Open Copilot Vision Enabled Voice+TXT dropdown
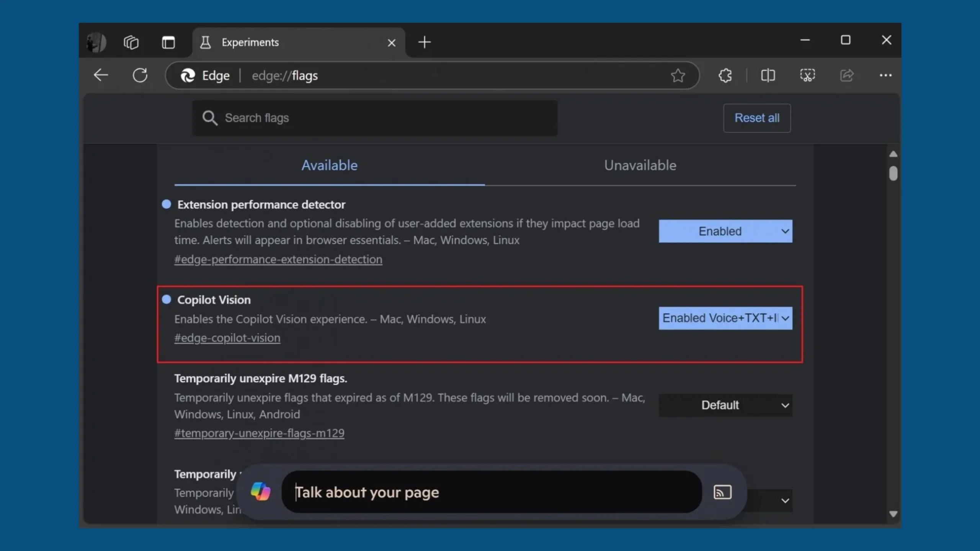 (725, 318)
